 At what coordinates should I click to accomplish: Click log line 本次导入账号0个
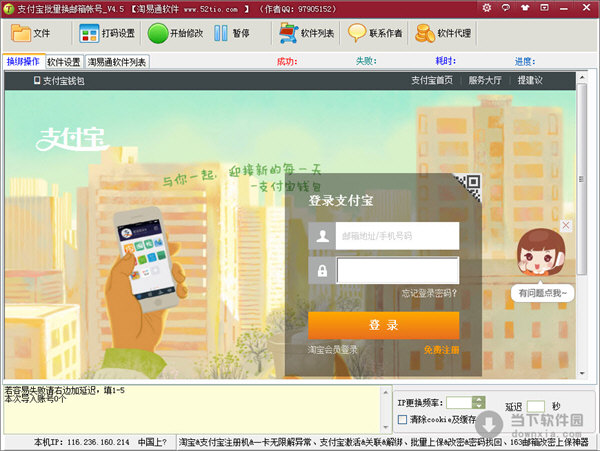point(35,399)
